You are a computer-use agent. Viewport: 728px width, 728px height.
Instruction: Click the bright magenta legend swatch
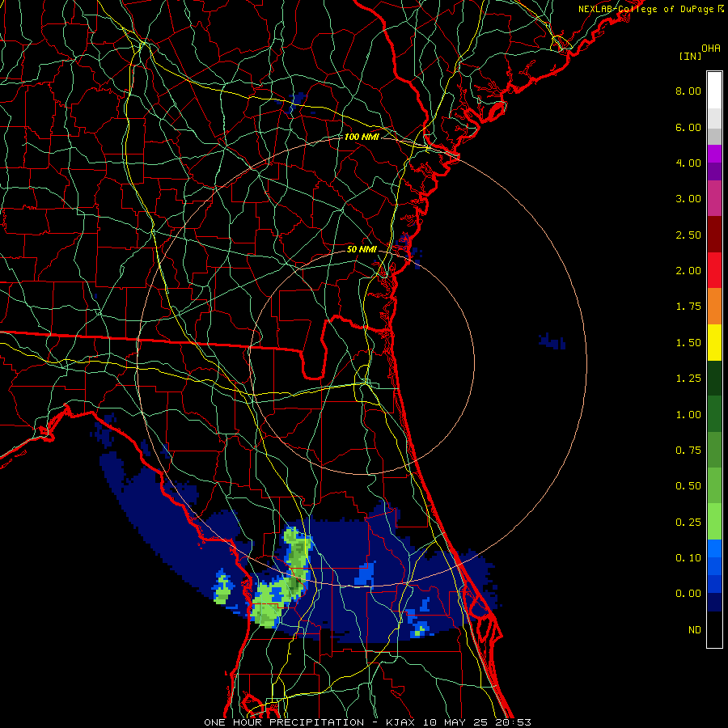pyautogui.click(x=714, y=154)
